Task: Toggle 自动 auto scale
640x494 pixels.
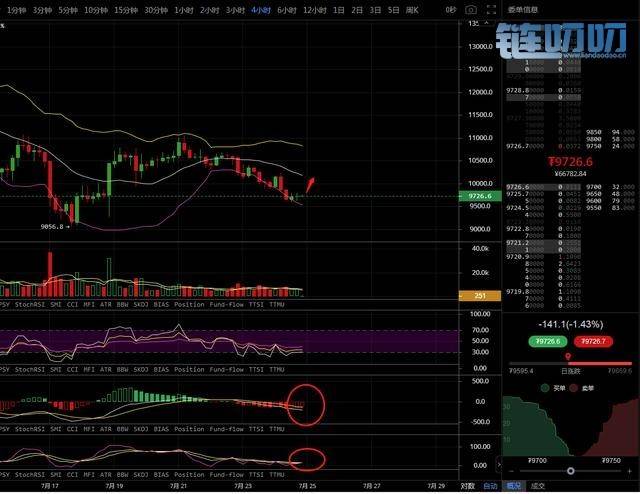Action: click(x=490, y=486)
